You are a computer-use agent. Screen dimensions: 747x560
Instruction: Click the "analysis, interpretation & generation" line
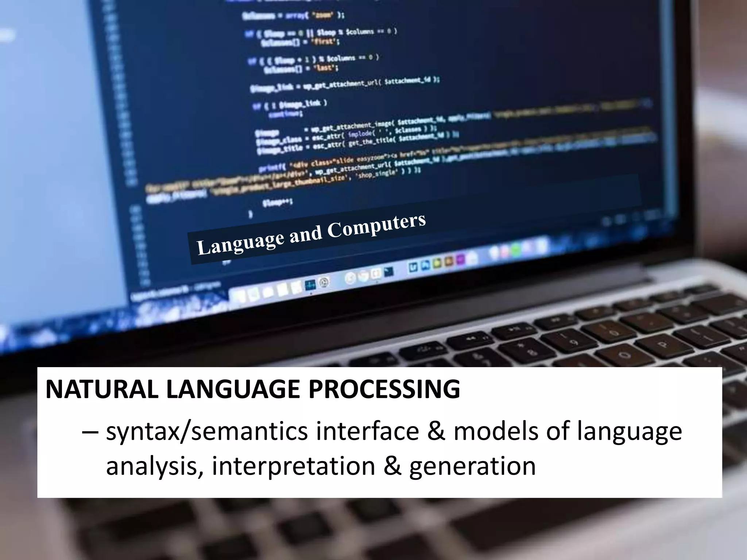point(321,467)
